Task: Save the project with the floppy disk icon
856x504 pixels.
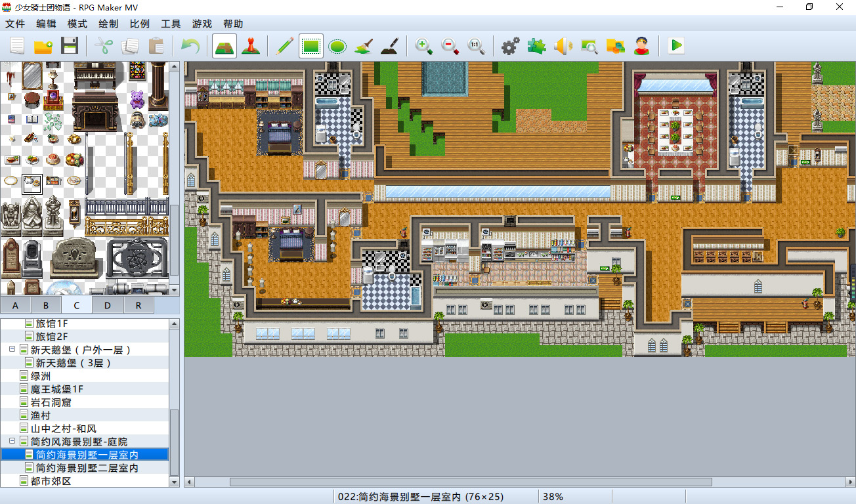Action: [x=70, y=46]
